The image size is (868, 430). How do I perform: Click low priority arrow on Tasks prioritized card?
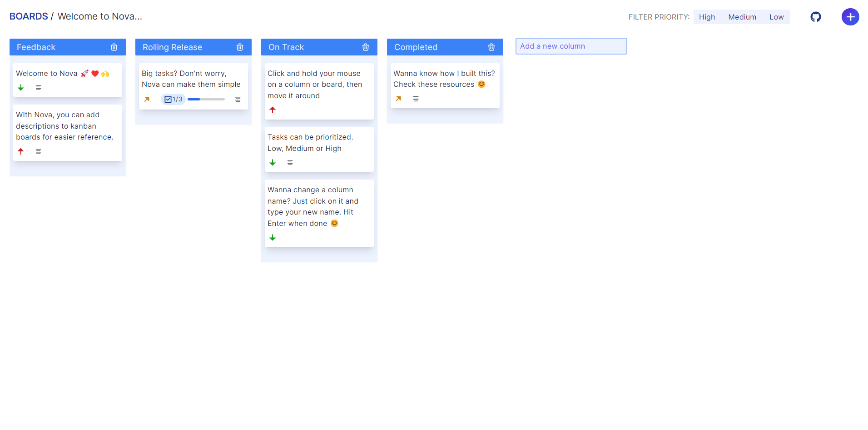coord(273,163)
